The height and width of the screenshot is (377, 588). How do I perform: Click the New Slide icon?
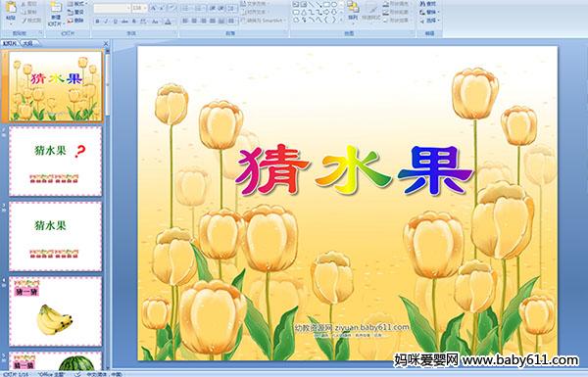click(x=56, y=8)
